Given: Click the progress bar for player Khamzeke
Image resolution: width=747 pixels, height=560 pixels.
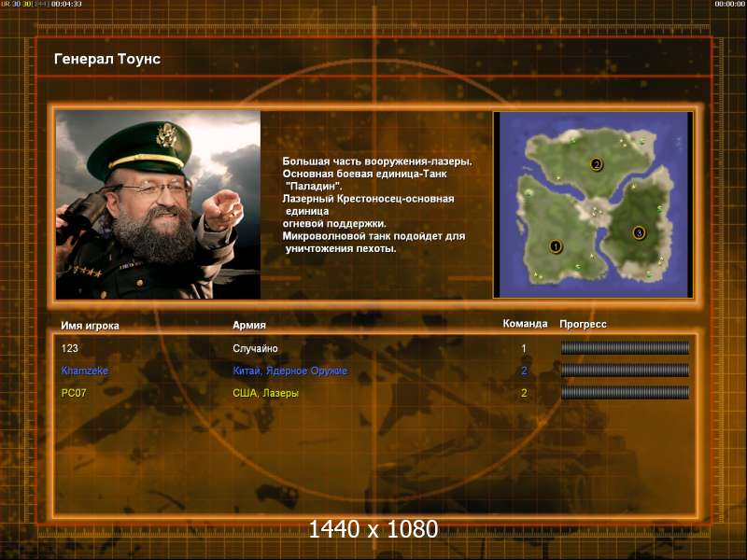Looking at the screenshot, I should point(625,370).
